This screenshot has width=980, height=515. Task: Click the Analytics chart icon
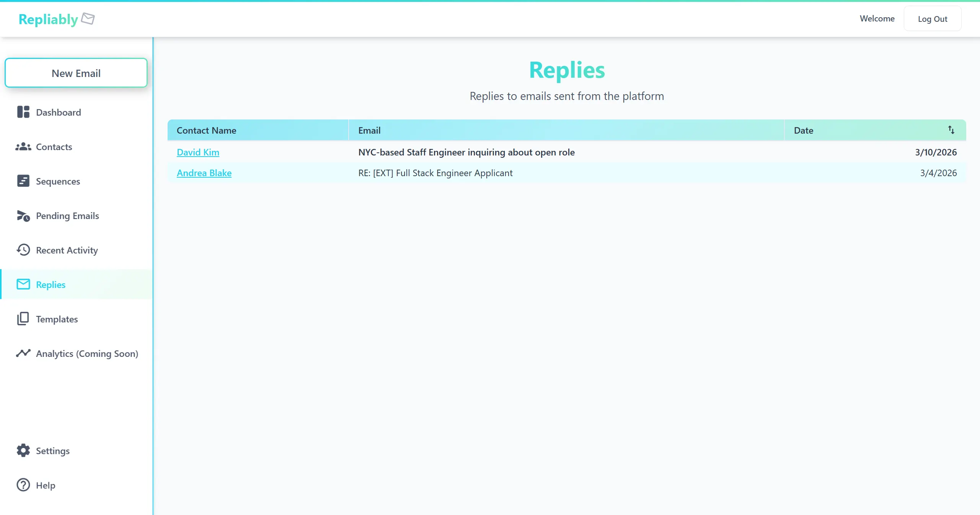[23, 353]
